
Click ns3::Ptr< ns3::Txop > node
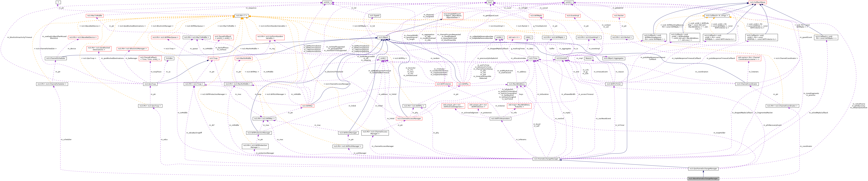point(194,84)
